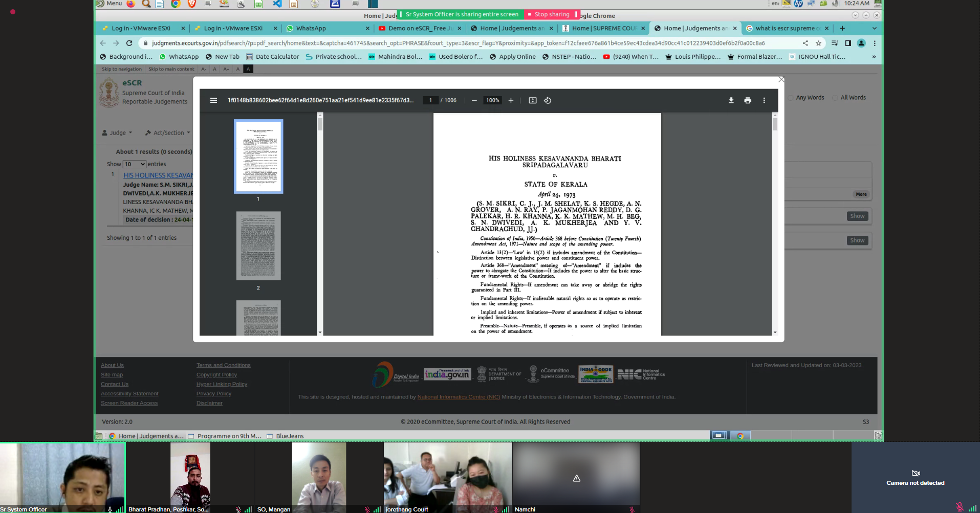The width and height of the screenshot is (980, 513).
Task: Reload the current page
Action: pyautogui.click(x=129, y=43)
